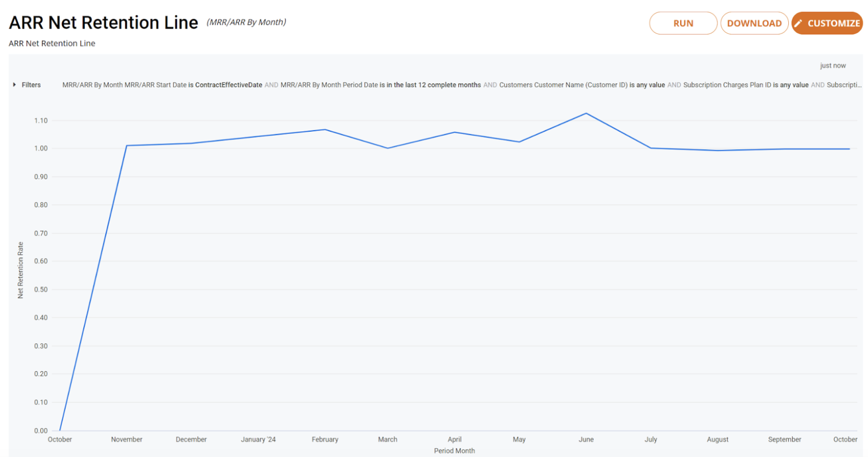868x457 pixels.
Task: Select the June peak data point
Action: click(586, 113)
